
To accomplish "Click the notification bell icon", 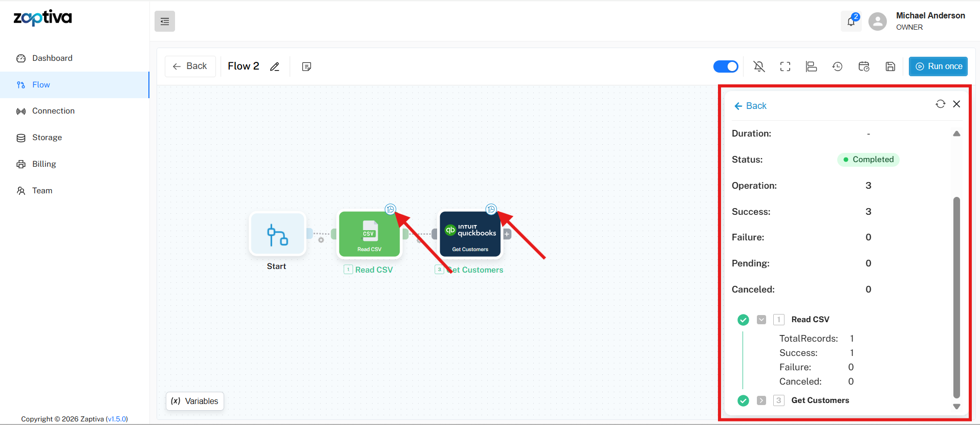I will [x=851, y=21].
